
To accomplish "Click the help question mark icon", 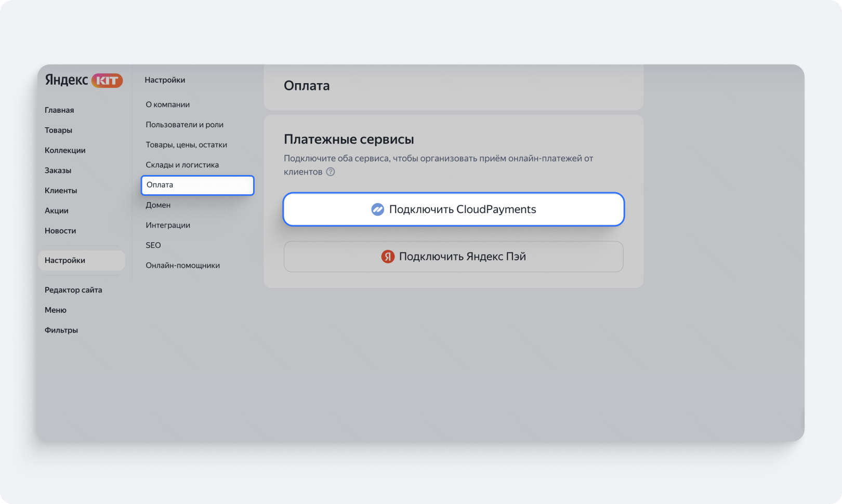I will click(x=331, y=172).
